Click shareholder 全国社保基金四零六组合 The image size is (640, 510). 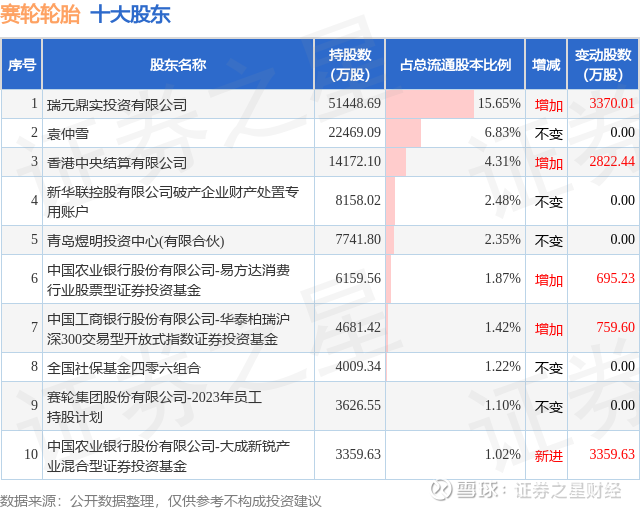pos(124,368)
